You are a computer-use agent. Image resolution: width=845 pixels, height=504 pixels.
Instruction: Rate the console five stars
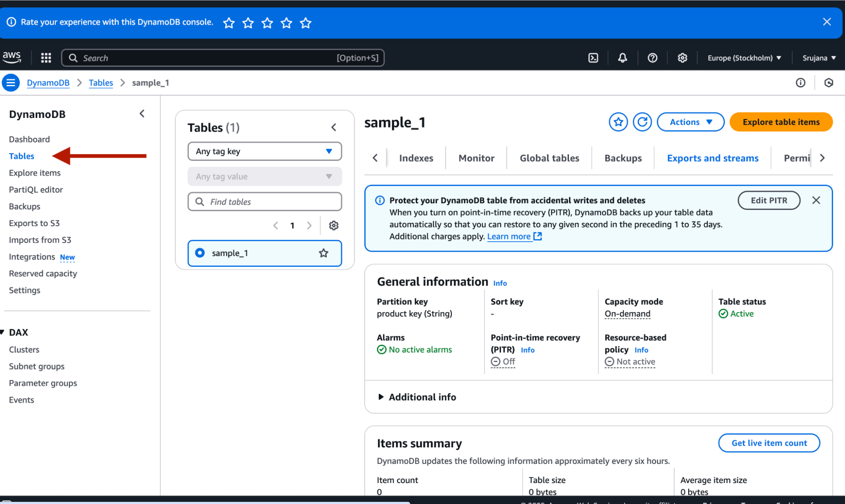pyautogui.click(x=306, y=23)
